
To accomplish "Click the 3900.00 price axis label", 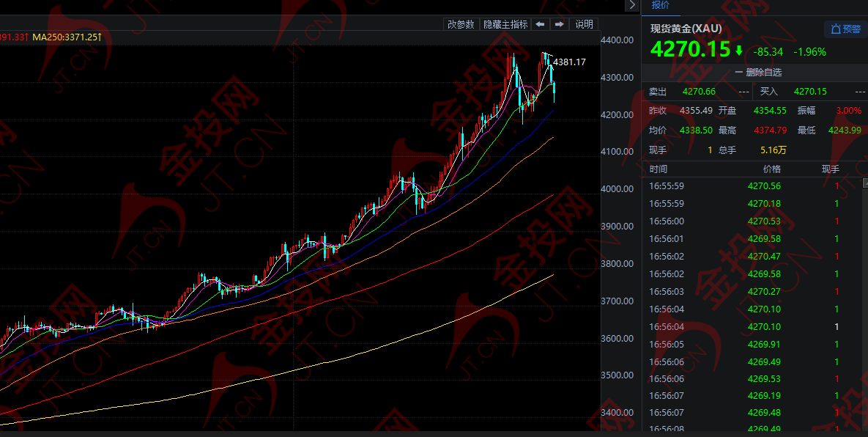I will 617,226.
